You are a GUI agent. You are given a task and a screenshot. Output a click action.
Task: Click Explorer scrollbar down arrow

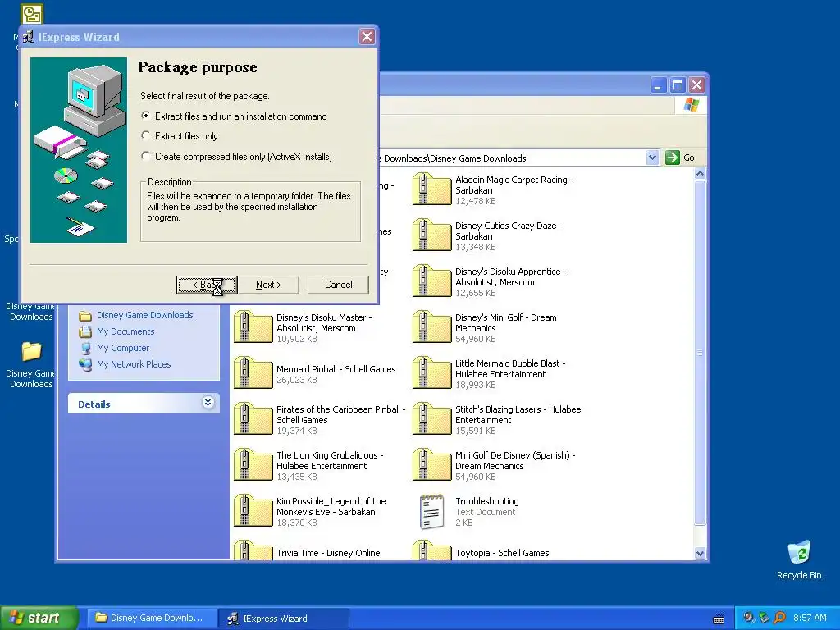701,554
